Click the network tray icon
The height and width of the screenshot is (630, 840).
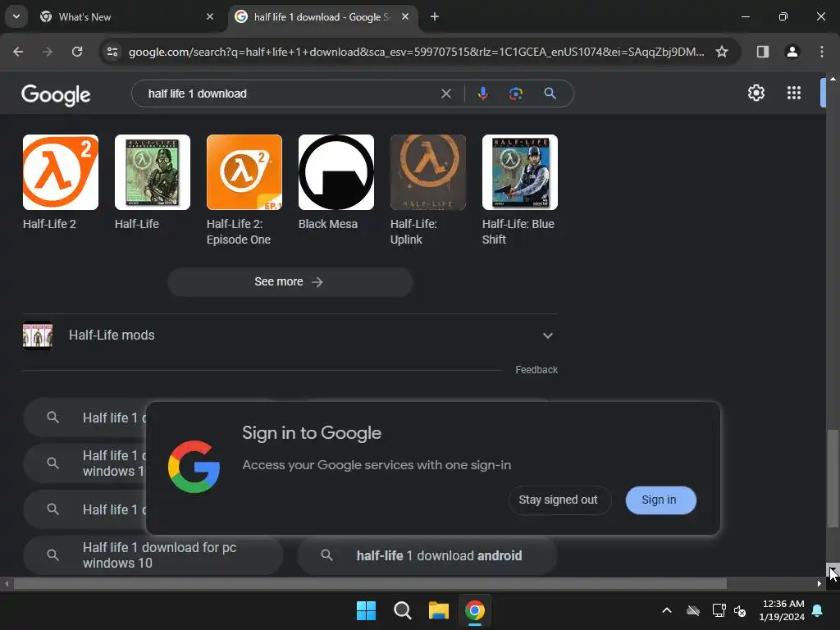[719, 610]
